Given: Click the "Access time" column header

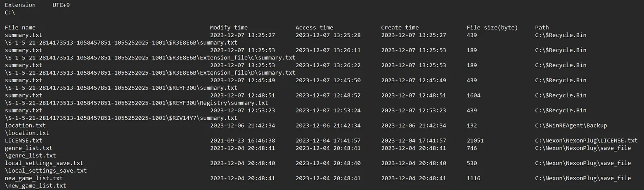Looking at the screenshot, I should [314, 28].
